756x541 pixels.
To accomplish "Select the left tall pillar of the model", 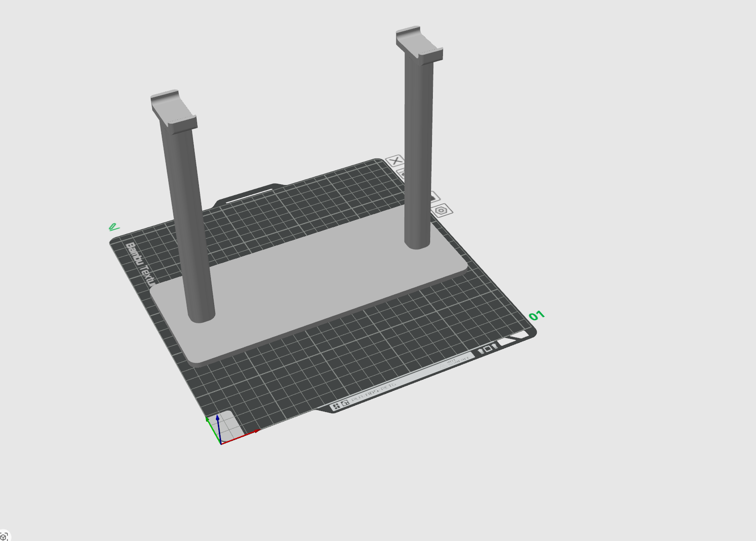I will 188,220.
